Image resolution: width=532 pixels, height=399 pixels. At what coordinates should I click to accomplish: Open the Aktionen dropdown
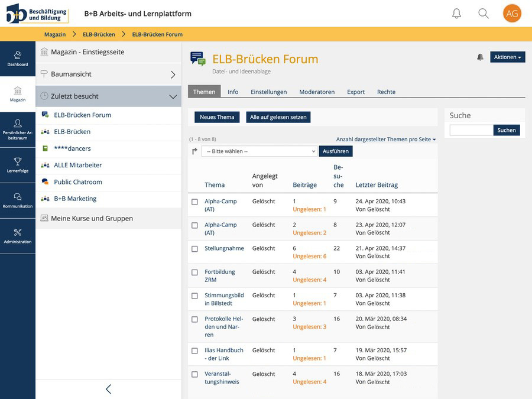pos(508,57)
